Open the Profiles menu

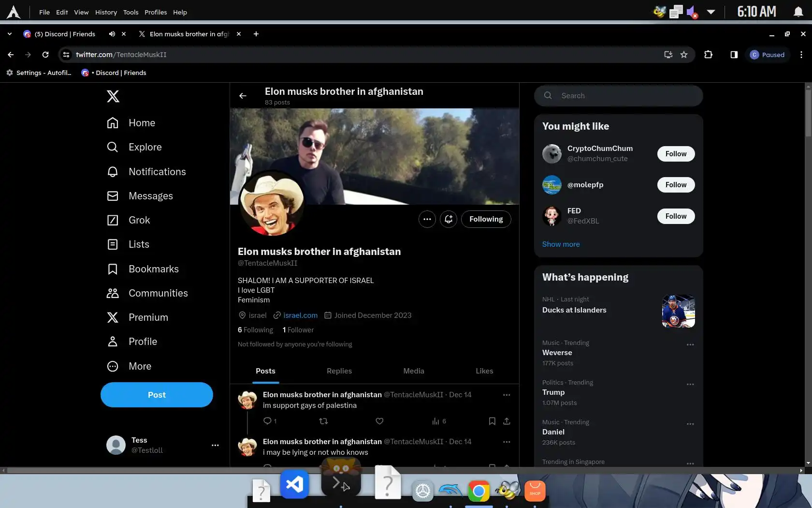pos(156,12)
